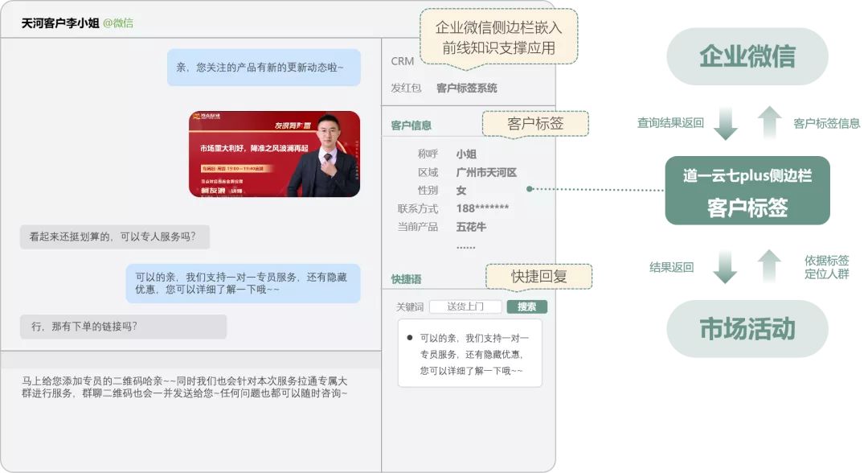Click the @微信 label beside the chat title
868x473 pixels.
118,23
